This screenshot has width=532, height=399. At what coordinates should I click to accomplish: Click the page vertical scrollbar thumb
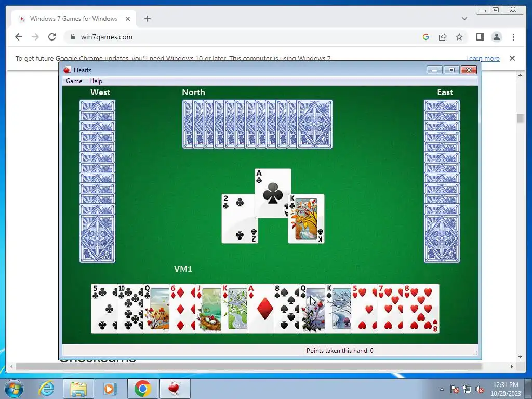tap(520, 118)
